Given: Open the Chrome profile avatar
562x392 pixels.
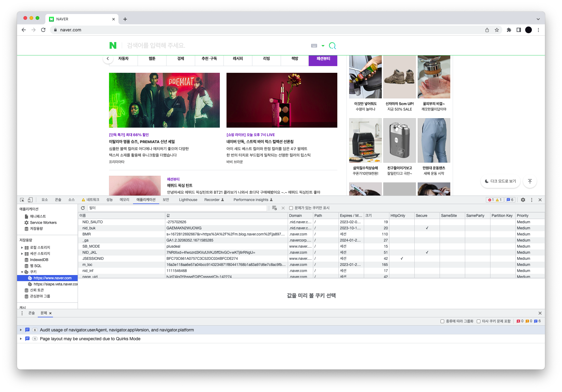Looking at the screenshot, I should pyautogui.click(x=529, y=30).
